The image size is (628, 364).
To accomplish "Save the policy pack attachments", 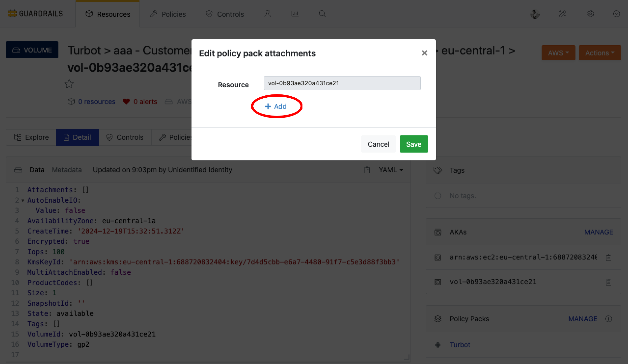I will point(413,144).
